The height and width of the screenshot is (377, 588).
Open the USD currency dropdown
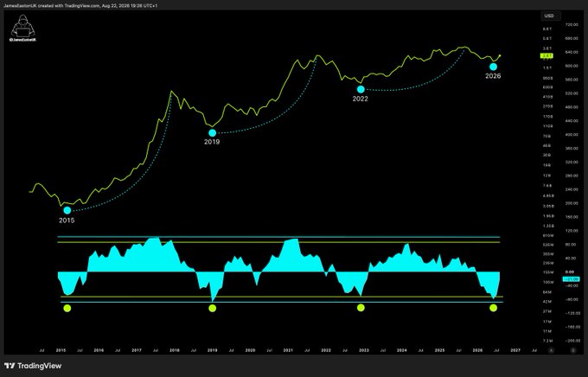[550, 16]
